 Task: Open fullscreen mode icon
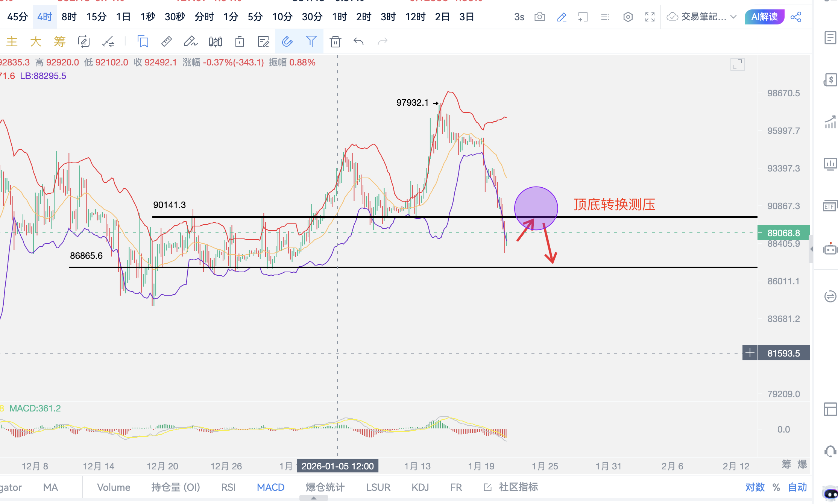650,17
